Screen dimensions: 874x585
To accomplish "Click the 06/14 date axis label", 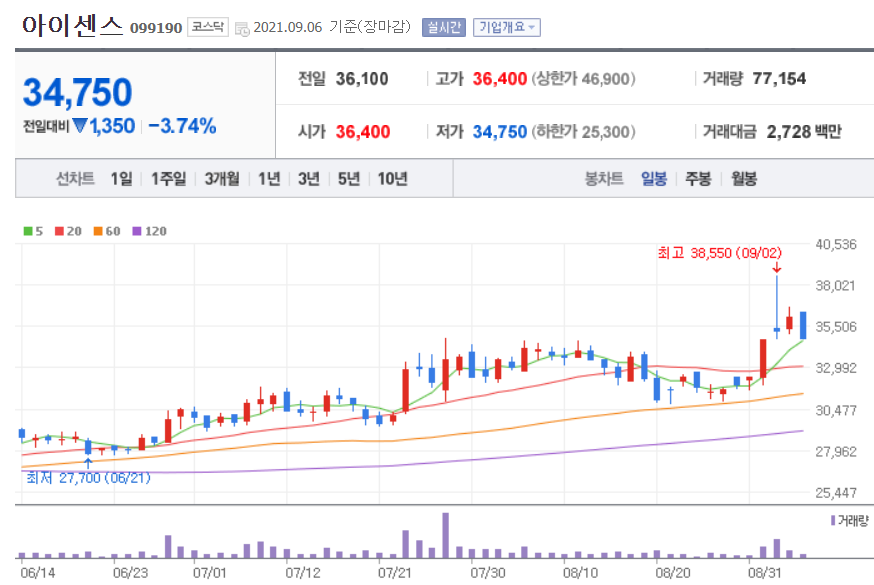I will coord(37,573).
